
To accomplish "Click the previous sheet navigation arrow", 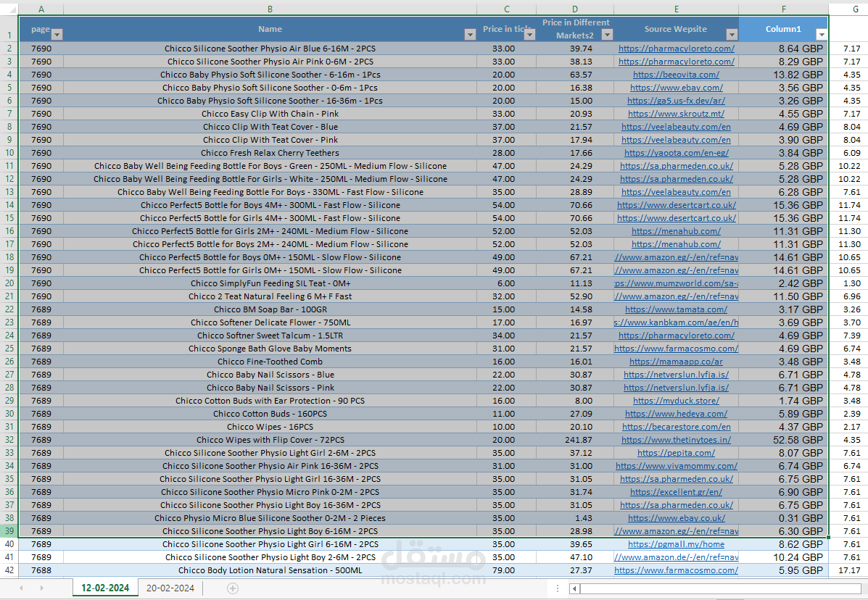I will (21, 588).
